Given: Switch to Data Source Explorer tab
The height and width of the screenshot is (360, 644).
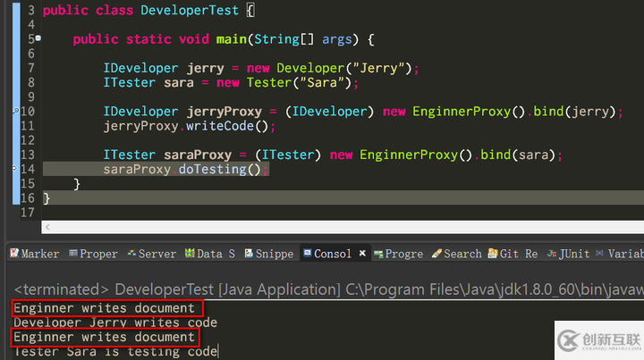Looking at the screenshot, I should [x=209, y=254].
